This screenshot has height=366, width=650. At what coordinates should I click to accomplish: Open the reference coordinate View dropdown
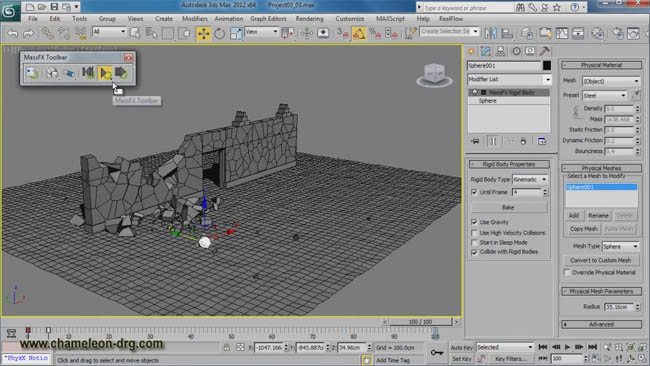[261, 32]
